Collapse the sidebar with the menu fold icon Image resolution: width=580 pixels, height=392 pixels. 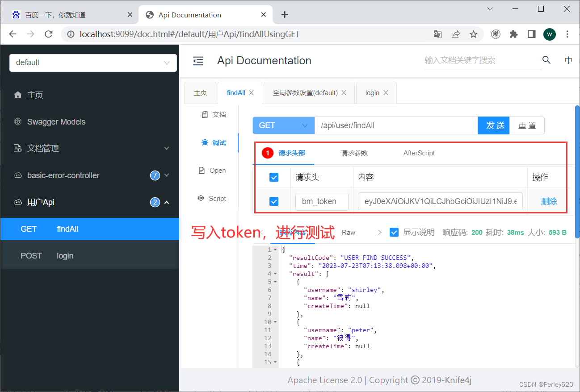click(198, 61)
